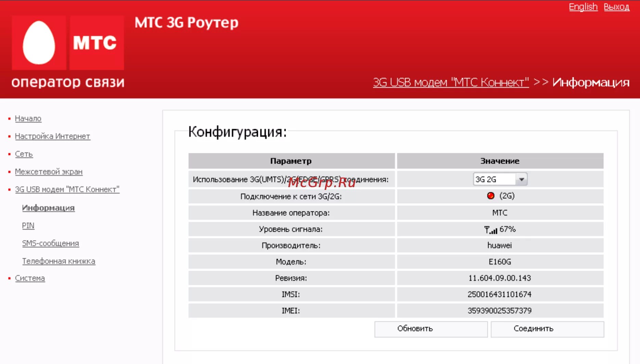Click the red connection status indicator
The image size is (640, 364).
[x=491, y=196]
